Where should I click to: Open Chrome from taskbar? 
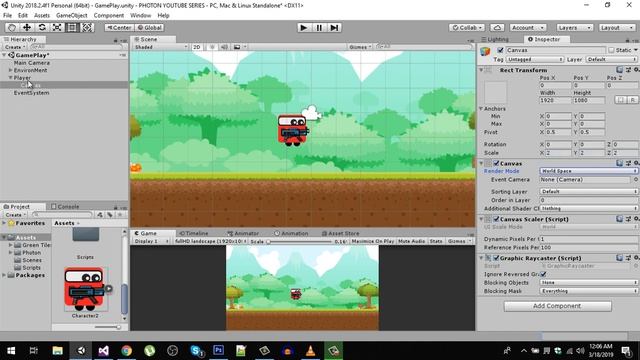tap(127, 351)
